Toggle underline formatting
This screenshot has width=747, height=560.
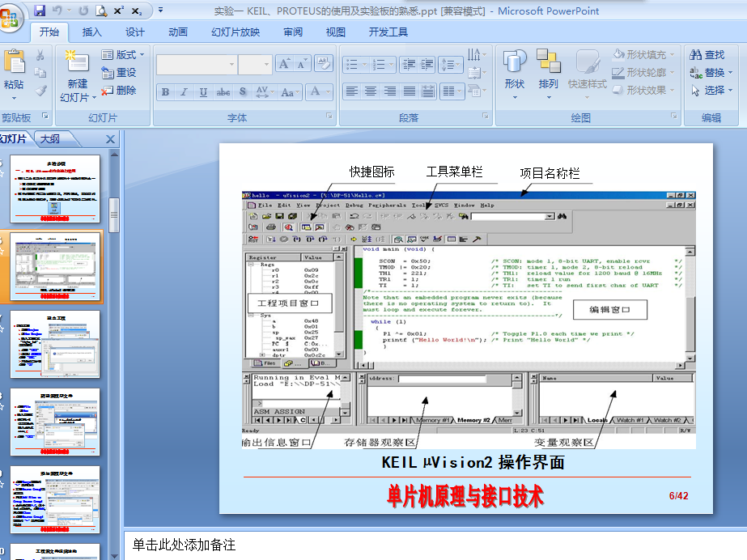coord(203,92)
